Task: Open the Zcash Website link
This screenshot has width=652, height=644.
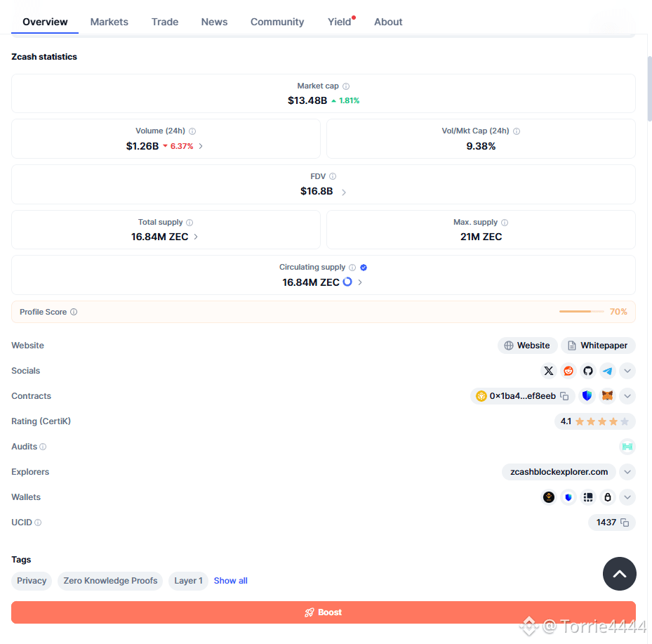Action: (x=527, y=346)
